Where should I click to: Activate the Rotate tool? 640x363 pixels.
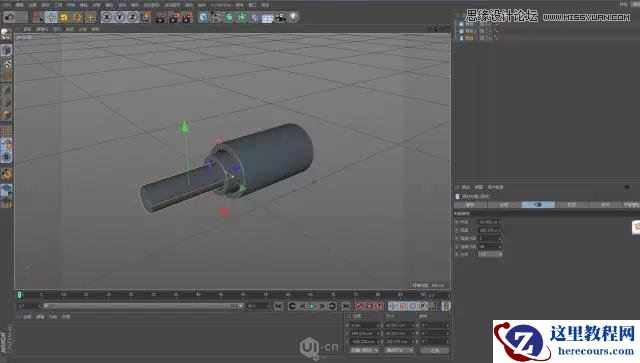point(77,17)
